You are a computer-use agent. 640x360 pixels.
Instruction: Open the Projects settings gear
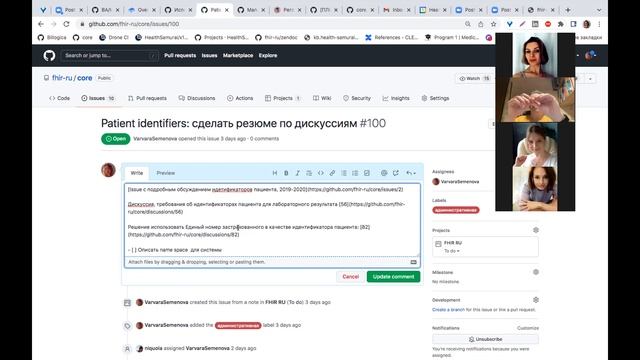tap(536, 230)
